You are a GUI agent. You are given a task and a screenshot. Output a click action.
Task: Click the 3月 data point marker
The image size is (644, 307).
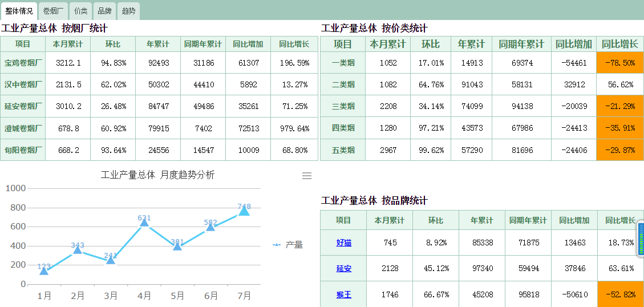pyautogui.click(x=111, y=260)
